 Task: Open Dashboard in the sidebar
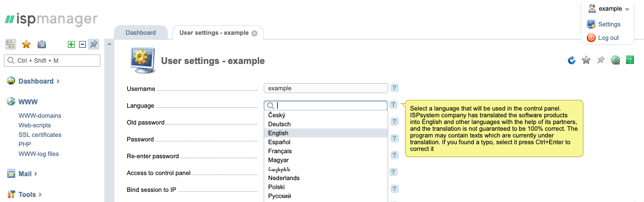point(36,81)
